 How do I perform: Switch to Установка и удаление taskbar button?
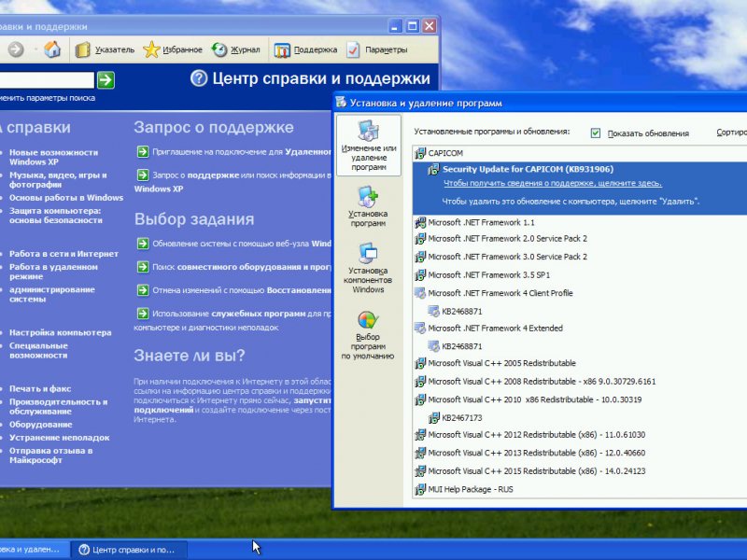click(x=34, y=550)
